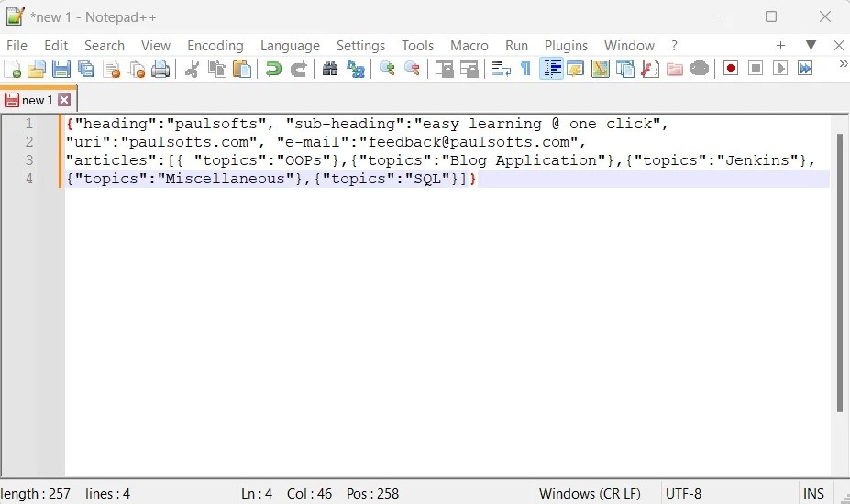
Task: Create a new file using the New icon
Action: pos(12,69)
